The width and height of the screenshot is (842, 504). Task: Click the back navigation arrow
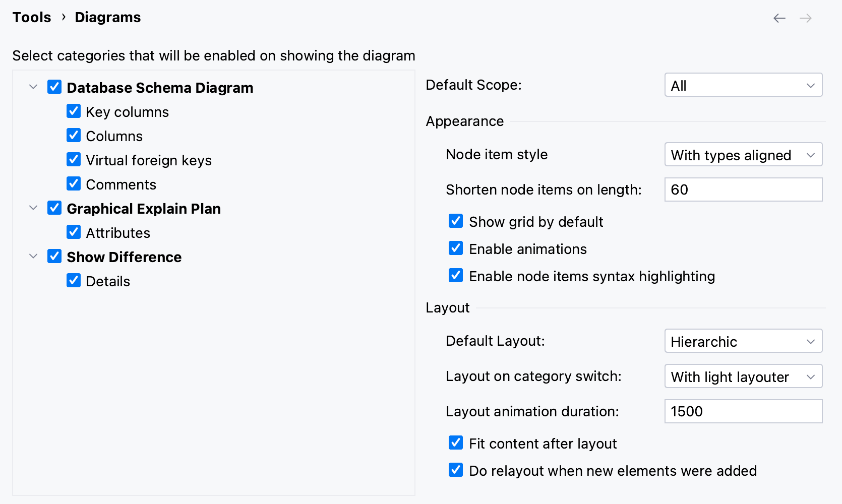tap(779, 18)
